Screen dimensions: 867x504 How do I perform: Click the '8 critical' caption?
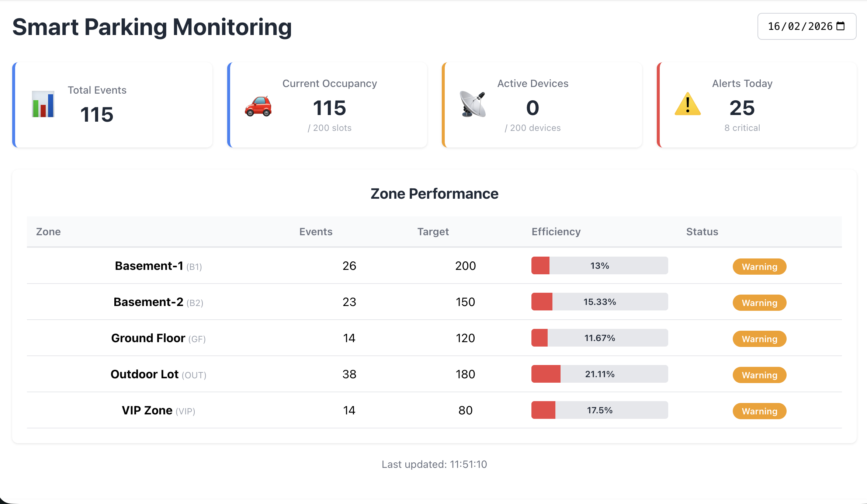pos(742,128)
